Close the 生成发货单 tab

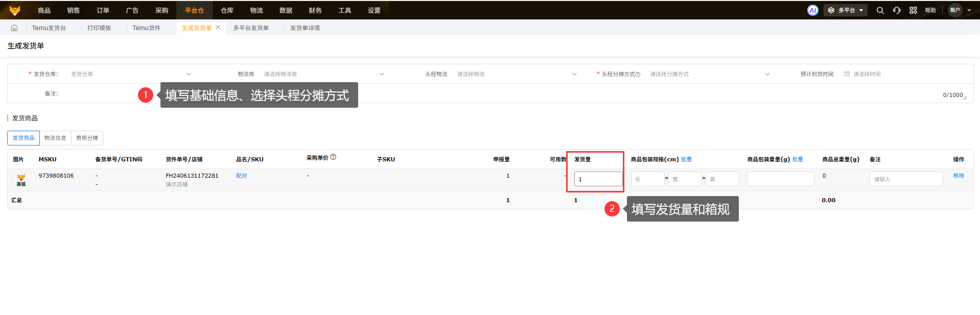click(218, 28)
